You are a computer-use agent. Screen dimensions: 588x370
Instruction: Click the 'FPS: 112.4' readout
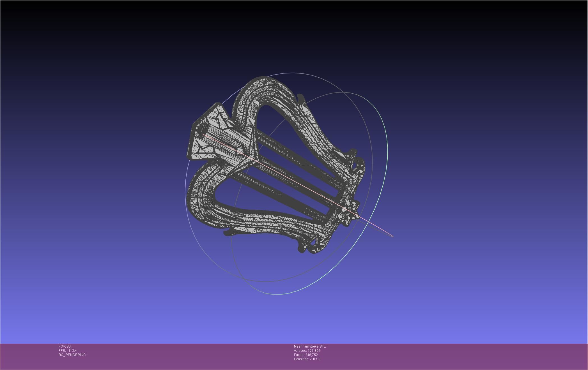coord(68,351)
